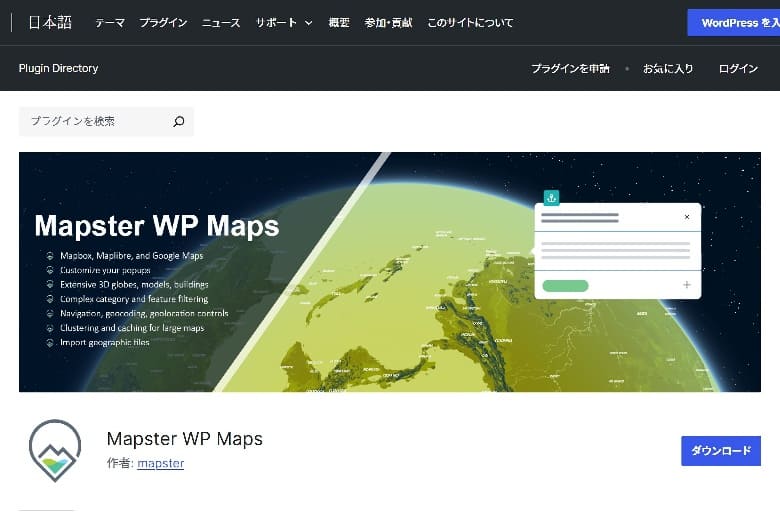The width and height of the screenshot is (780, 520).
Task: Click the Mapster WP Maps plugin title
Action: [x=185, y=439]
